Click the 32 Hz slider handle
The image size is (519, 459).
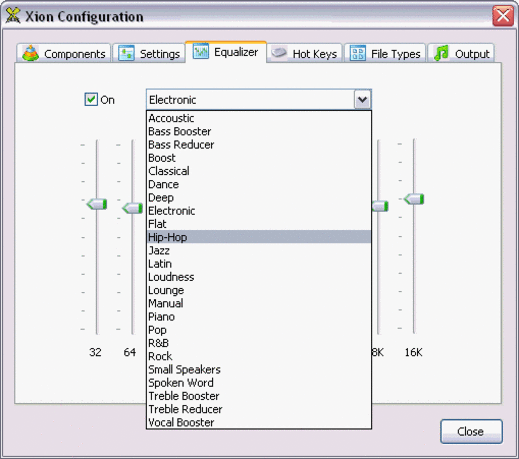pos(97,204)
